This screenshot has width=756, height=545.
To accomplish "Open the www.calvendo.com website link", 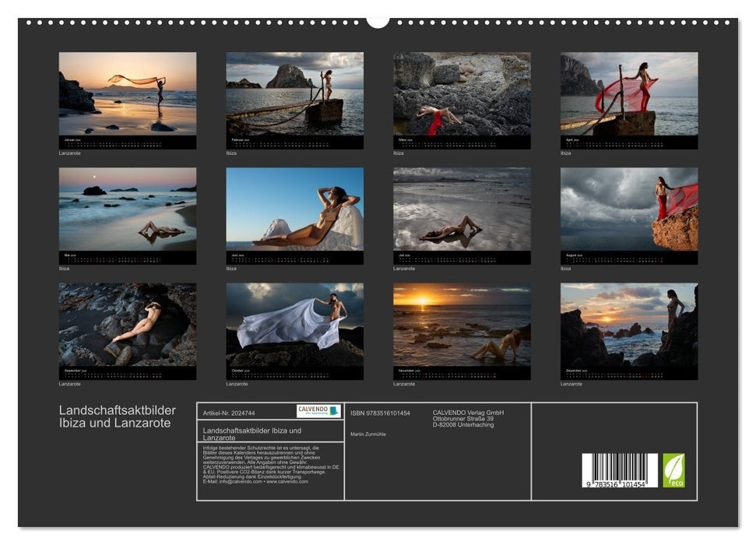I will pyautogui.click(x=287, y=483).
